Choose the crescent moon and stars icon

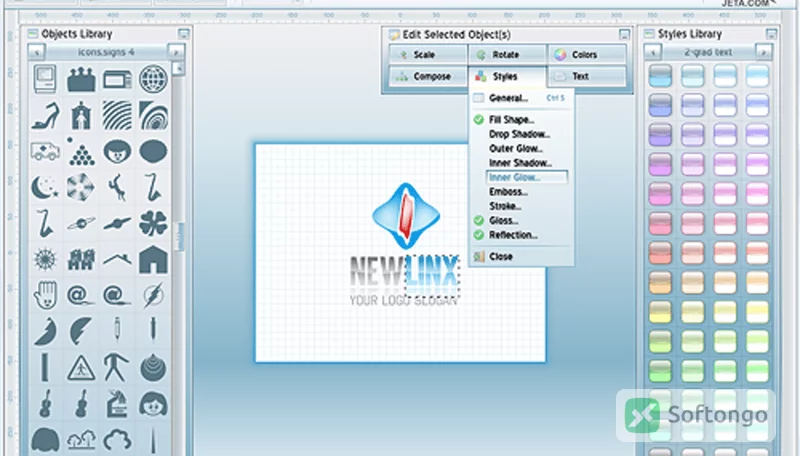click(x=45, y=187)
